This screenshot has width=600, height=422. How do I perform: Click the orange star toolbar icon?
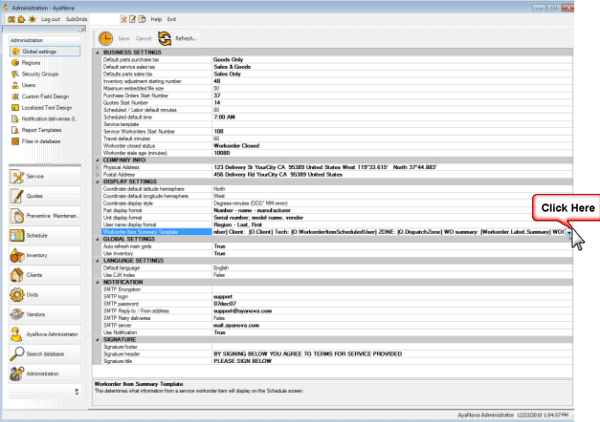click(32, 19)
